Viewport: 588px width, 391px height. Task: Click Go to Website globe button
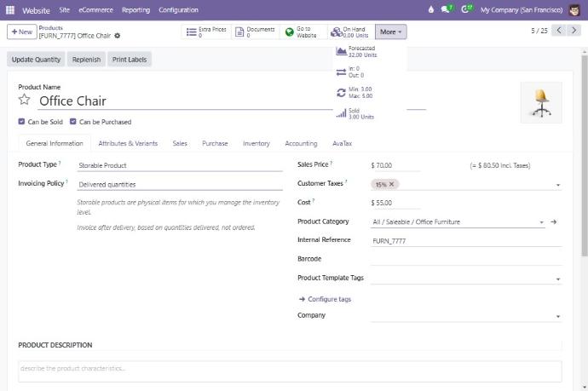click(x=303, y=32)
